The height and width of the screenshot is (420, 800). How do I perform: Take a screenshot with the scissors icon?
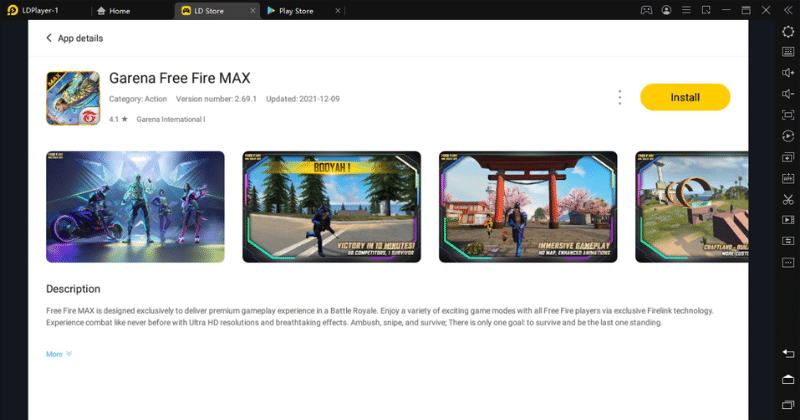pos(788,199)
